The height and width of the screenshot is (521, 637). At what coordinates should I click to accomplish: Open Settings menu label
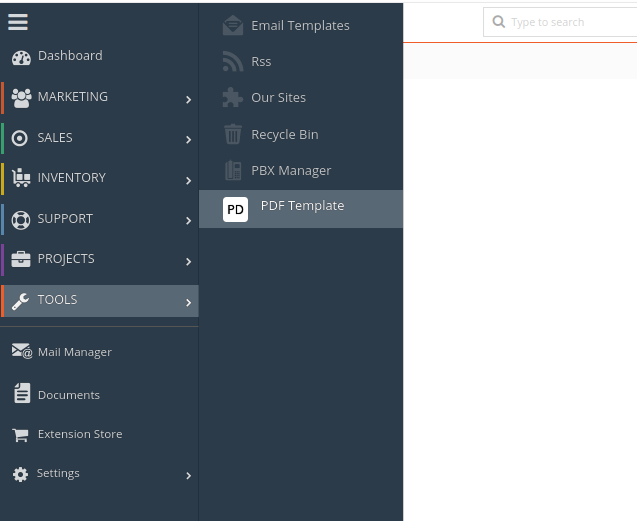click(58, 473)
